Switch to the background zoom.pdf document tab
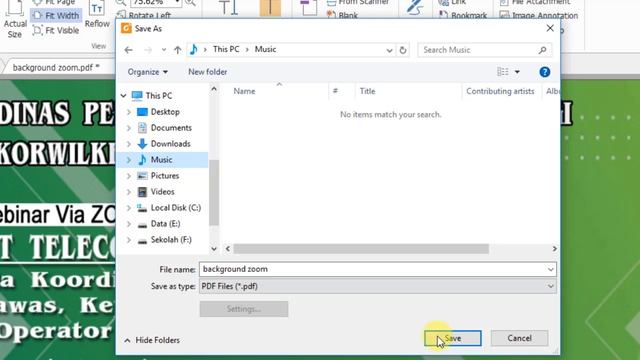This screenshot has height=360, width=640. (56, 67)
